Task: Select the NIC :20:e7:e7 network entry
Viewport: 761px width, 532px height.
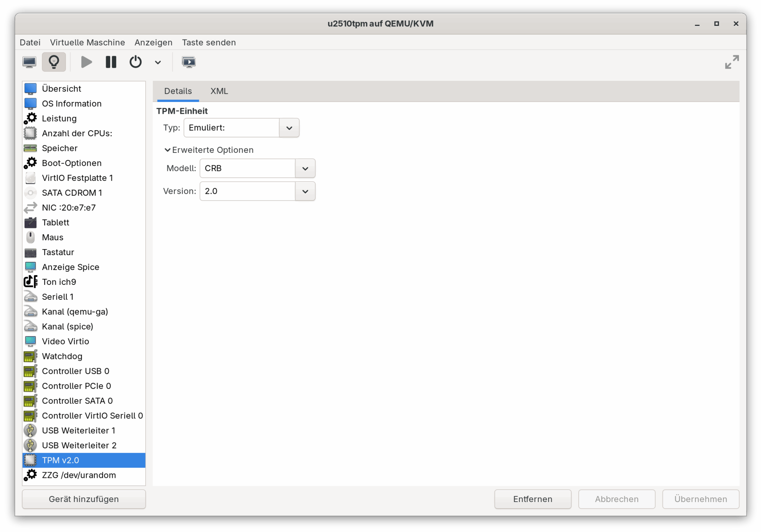Action: (69, 208)
